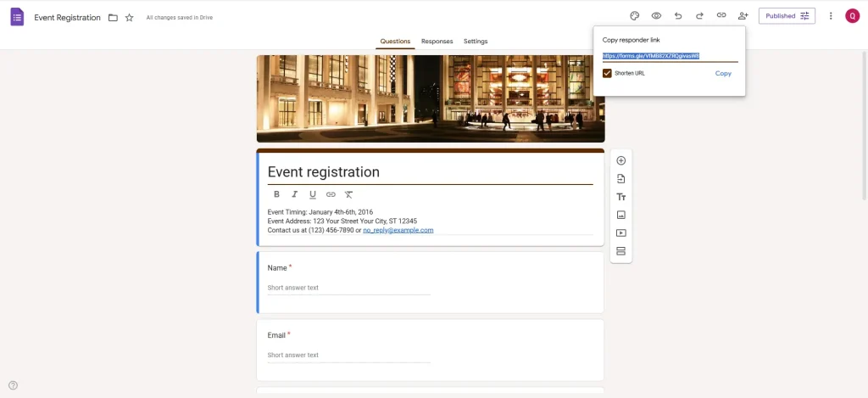Apply bold to the form title
868x398 pixels.
[277, 194]
